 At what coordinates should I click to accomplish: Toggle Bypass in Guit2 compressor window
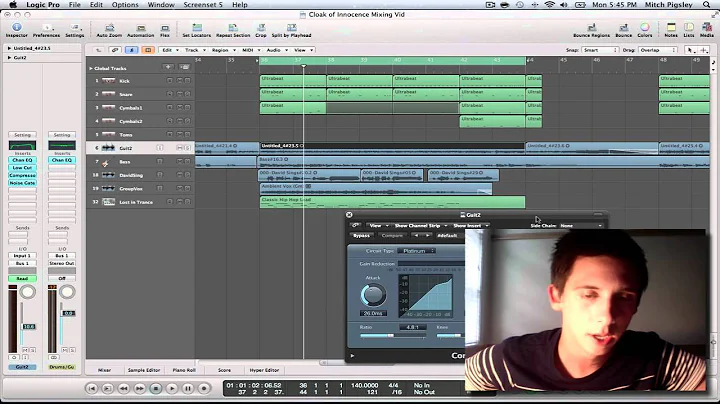[x=361, y=236]
